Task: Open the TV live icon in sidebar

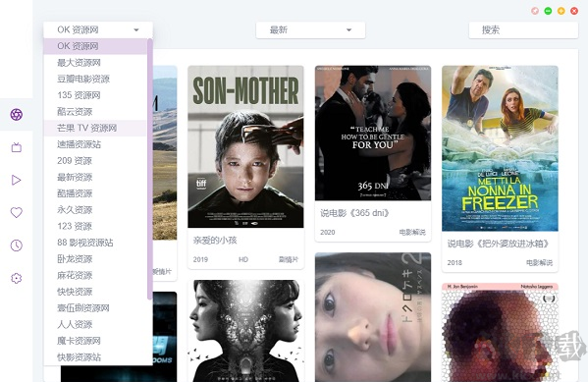Action: click(x=16, y=147)
